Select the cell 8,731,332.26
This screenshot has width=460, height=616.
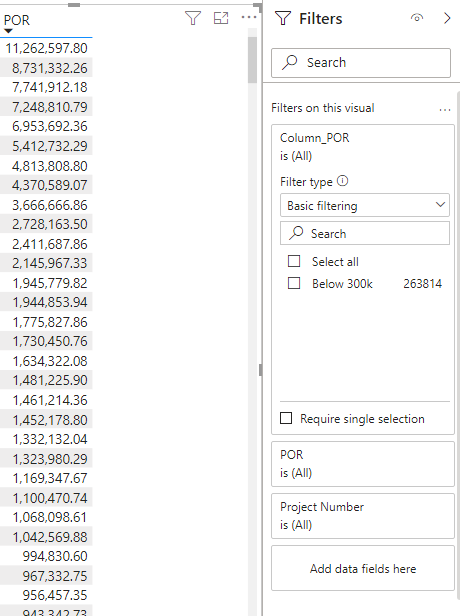click(x=46, y=68)
